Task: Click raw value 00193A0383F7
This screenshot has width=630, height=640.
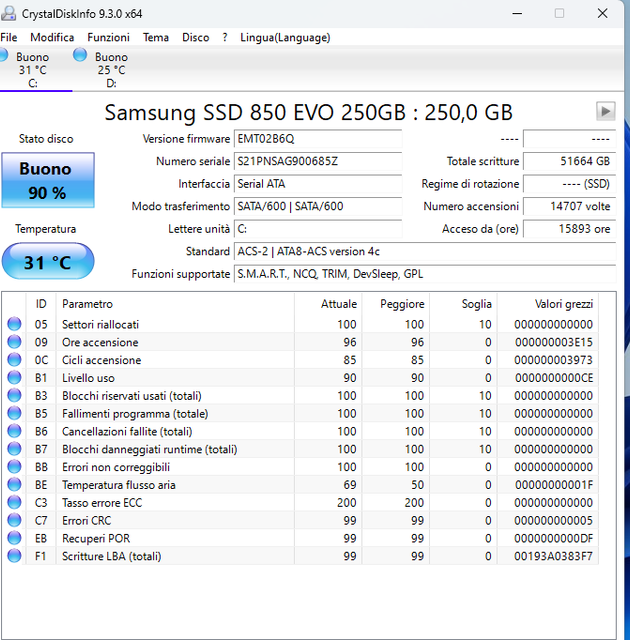Action: [553, 556]
